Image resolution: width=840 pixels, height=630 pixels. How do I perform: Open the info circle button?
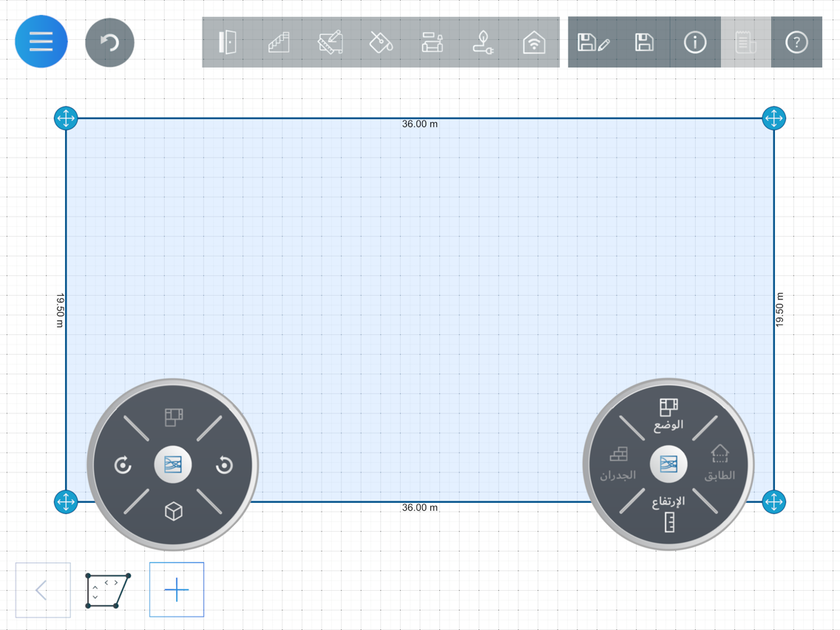point(695,42)
